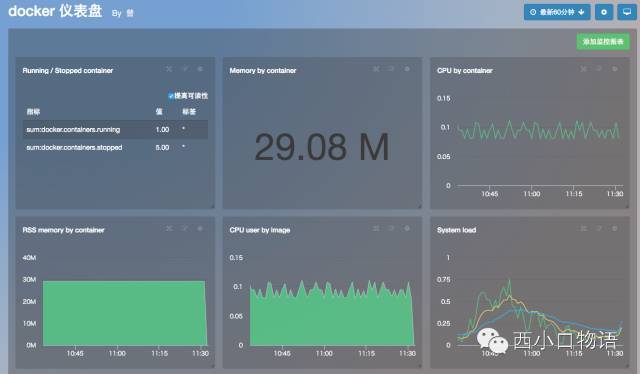The image size is (640, 374).
Task: Click the value column header in container table
Action: (x=159, y=111)
